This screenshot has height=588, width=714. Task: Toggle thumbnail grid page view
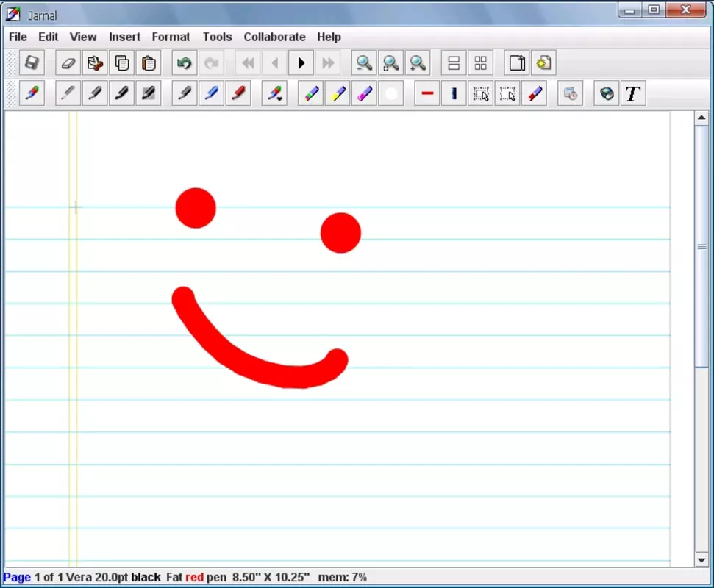(481, 62)
